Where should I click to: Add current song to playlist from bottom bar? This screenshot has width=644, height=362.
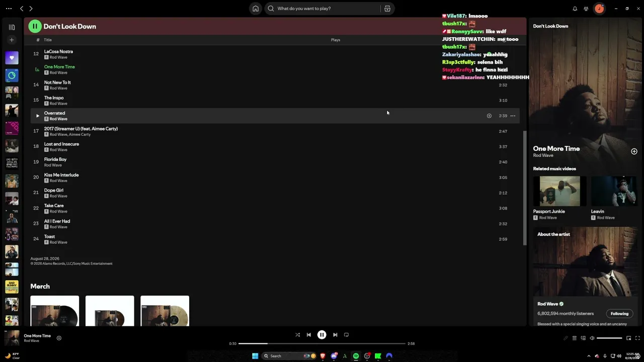click(59, 338)
